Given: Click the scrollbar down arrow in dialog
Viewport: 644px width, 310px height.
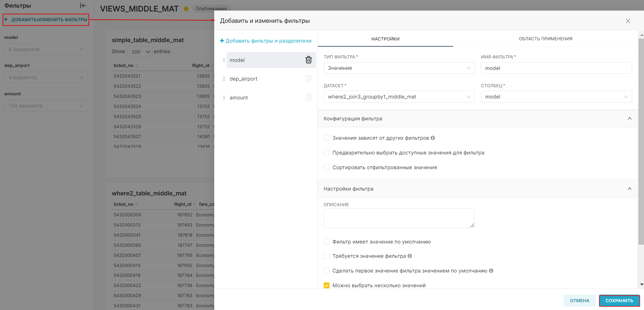Looking at the screenshot, I should pyautogui.click(x=641, y=285).
